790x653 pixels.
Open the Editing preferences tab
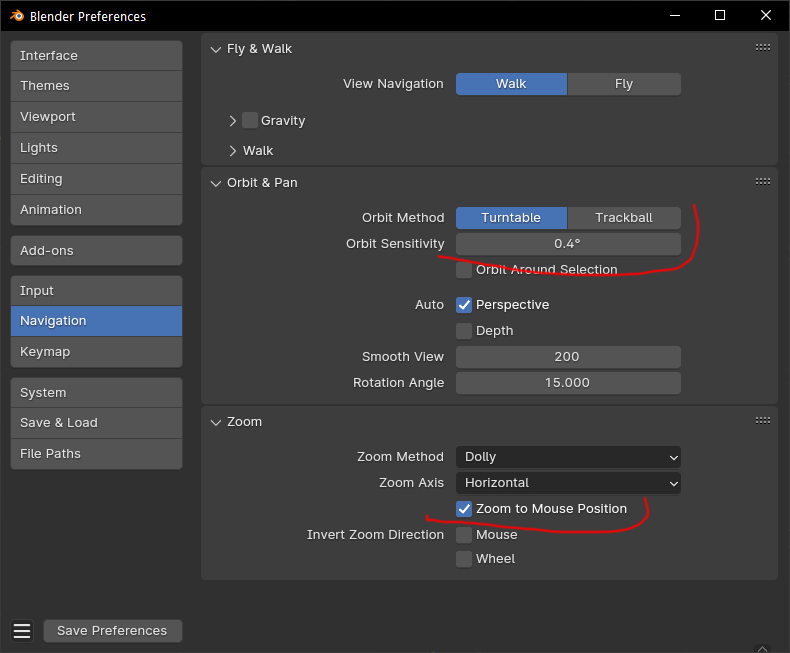click(x=96, y=179)
